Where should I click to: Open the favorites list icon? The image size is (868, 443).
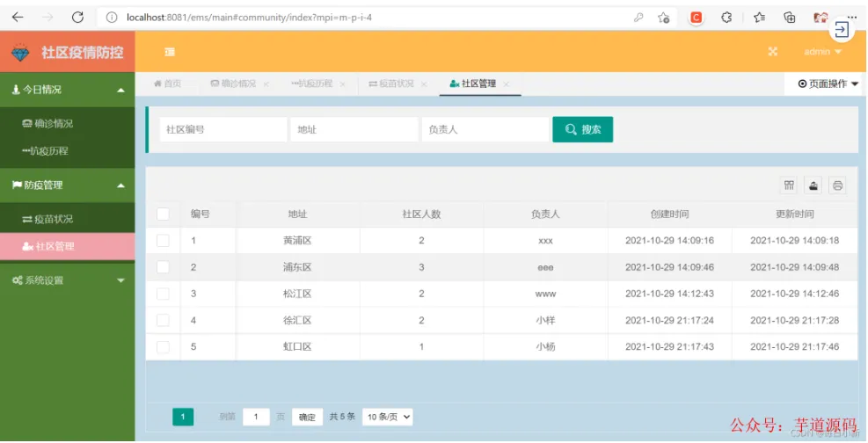(760, 18)
